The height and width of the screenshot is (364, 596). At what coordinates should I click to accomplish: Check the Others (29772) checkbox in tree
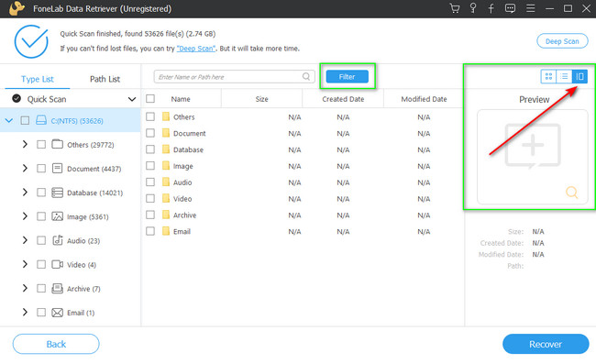(x=41, y=144)
